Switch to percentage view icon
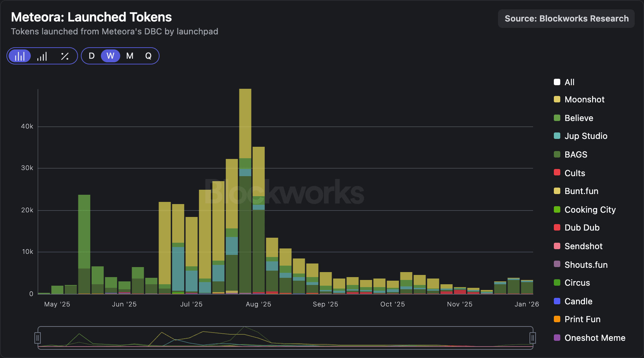Image resolution: width=644 pixels, height=358 pixels. 65,56
